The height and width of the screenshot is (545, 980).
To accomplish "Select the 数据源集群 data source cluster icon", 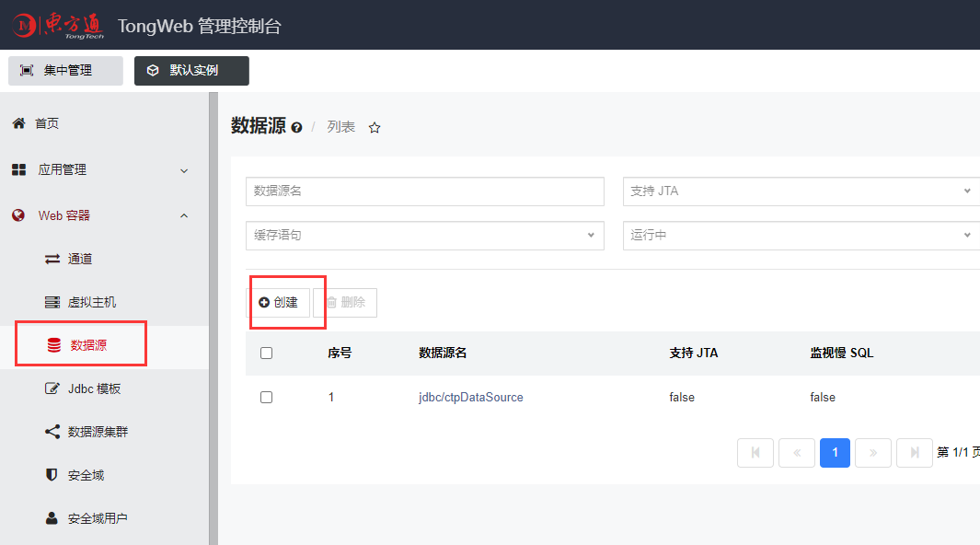I will [x=53, y=431].
